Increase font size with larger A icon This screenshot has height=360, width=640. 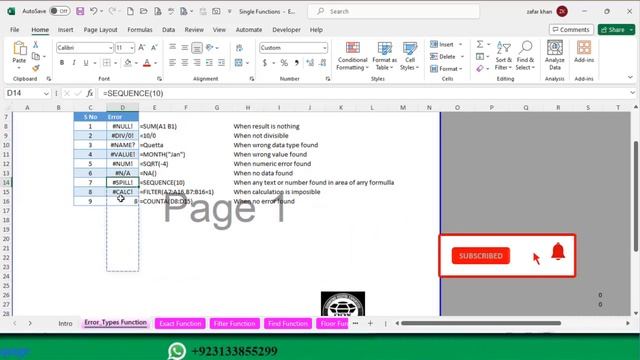point(142,48)
